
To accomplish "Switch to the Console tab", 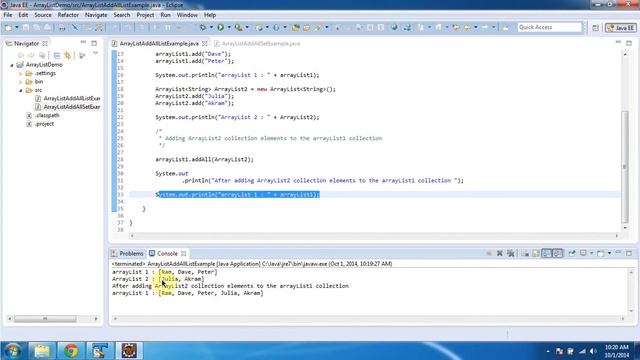I will (167, 253).
